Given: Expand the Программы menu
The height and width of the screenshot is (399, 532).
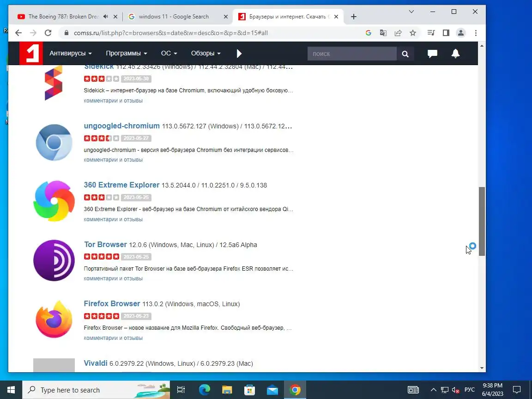Looking at the screenshot, I should click(x=127, y=53).
